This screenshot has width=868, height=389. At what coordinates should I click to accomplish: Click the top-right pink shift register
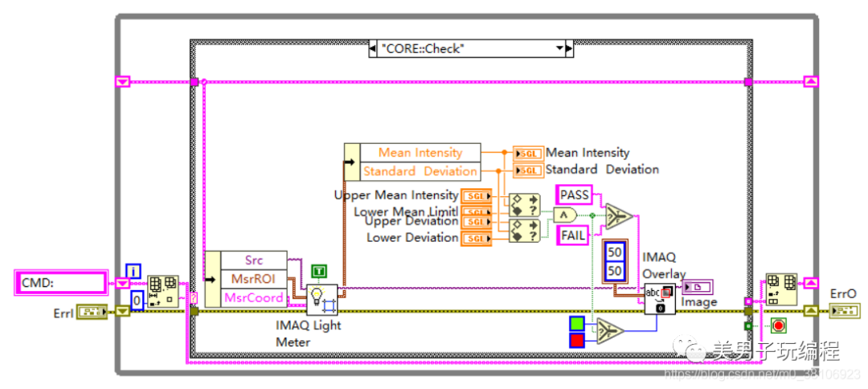[x=811, y=82]
